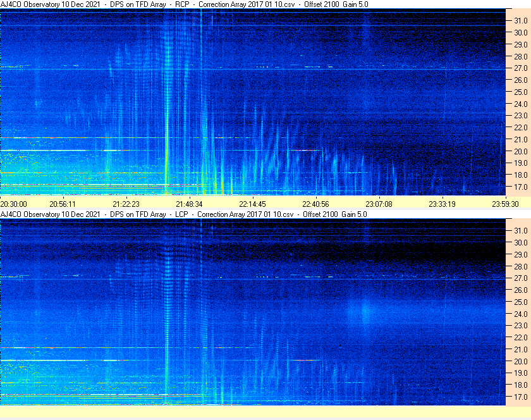Screen dimensions: 531x420
Task: Click the RCP spectrogram title line
Action: (x=184, y=4)
